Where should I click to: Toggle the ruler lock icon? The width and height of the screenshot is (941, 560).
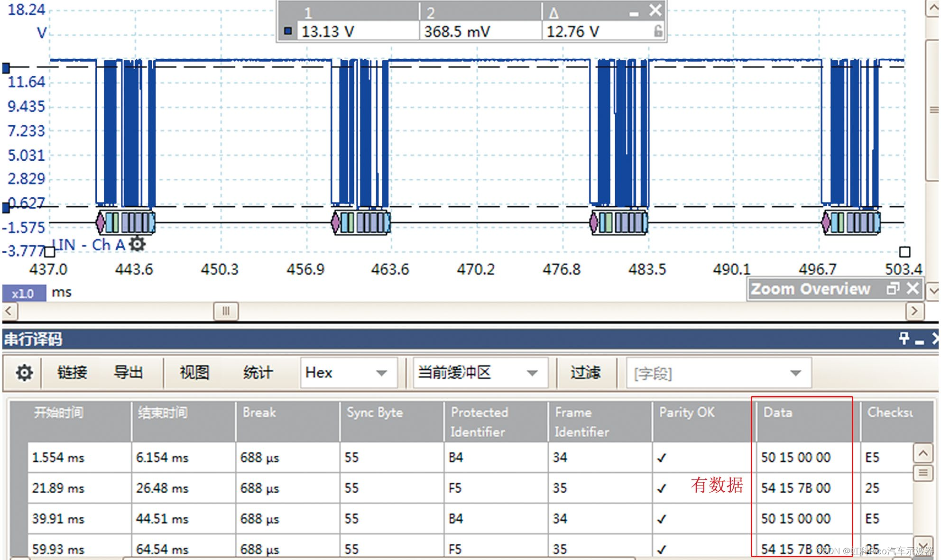(x=658, y=31)
